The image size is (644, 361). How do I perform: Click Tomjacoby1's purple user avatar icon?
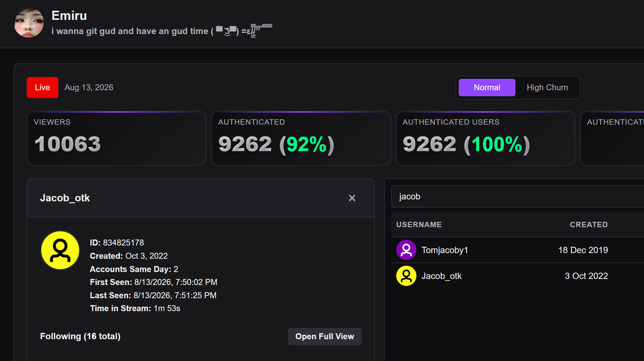406,250
